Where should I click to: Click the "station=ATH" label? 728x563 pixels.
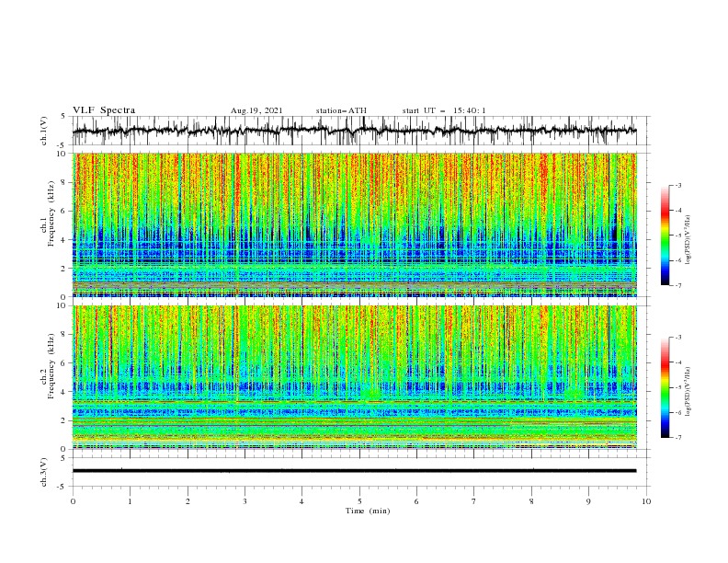point(341,110)
